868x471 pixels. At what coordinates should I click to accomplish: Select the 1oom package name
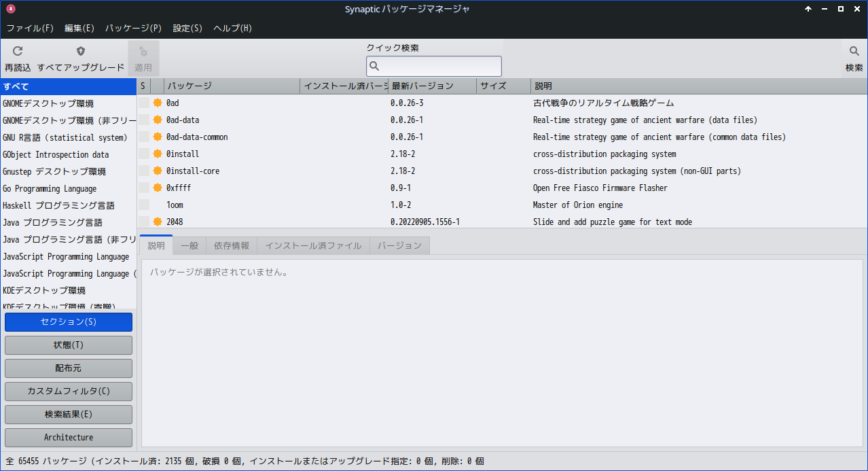coord(175,205)
